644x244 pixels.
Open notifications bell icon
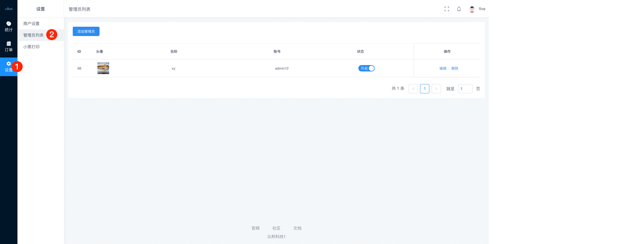[x=459, y=9]
